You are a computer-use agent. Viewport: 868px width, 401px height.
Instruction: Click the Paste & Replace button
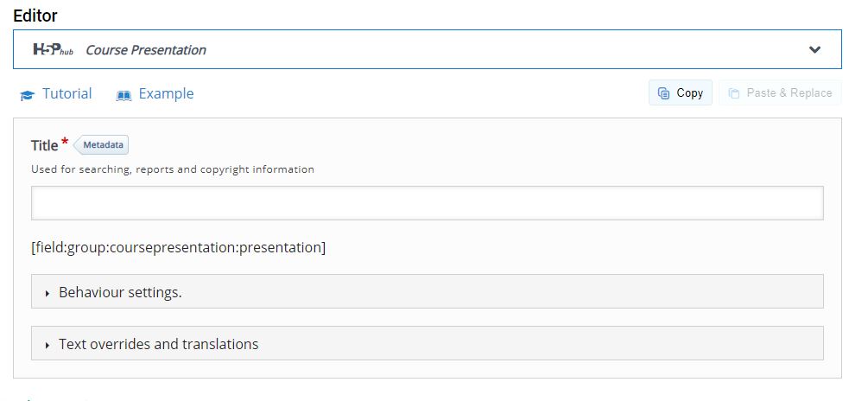pyautogui.click(x=780, y=92)
